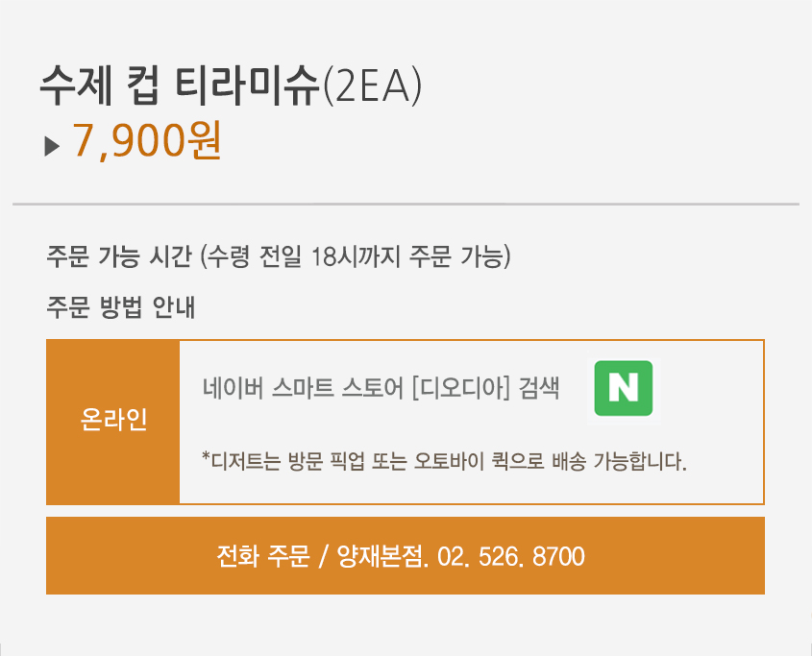This screenshot has width=812, height=656.
Task: Click the 7,900원 price text
Action: pyautogui.click(x=148, y=142)
